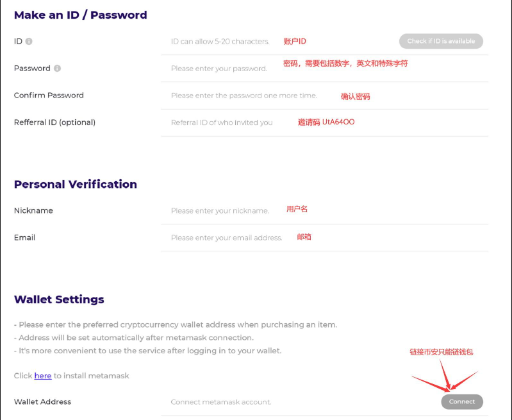Click the 'Wallet Settings' heading

click(x=59, y=299)
